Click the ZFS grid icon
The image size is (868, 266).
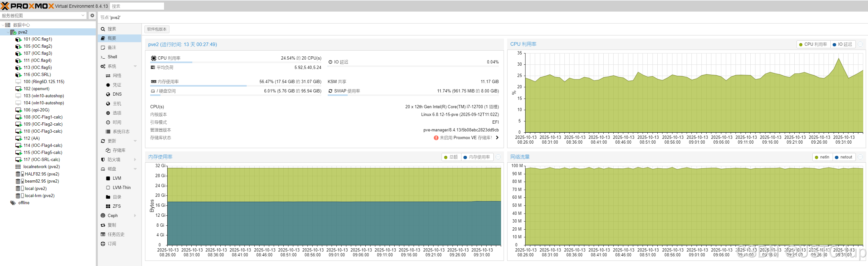[x=108, y=206]
